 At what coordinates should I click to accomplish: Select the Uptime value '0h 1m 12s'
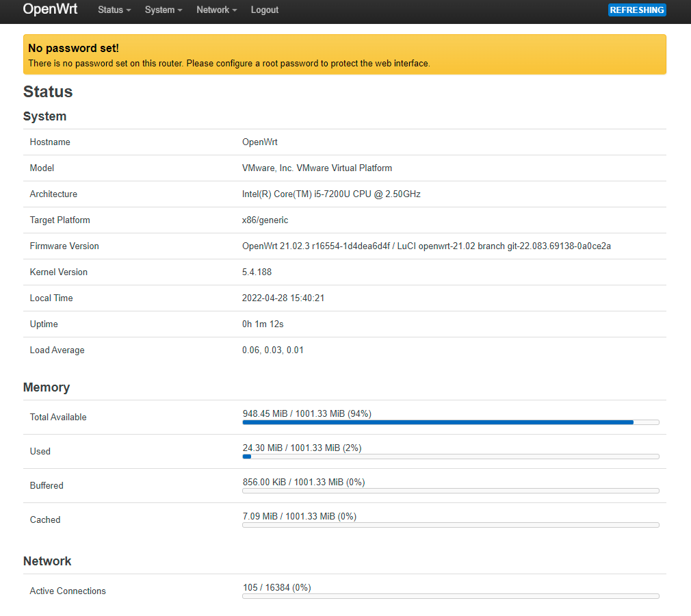click(263, 324)
